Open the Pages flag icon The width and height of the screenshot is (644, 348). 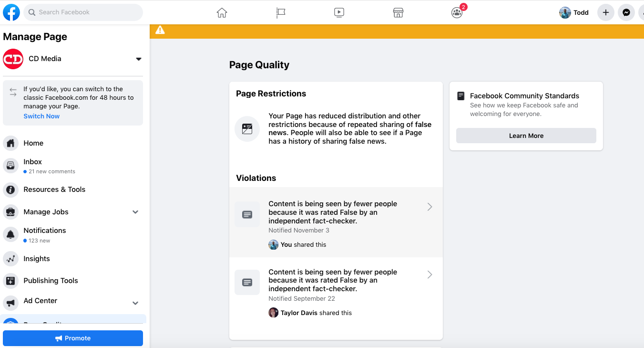click(281, 12)
